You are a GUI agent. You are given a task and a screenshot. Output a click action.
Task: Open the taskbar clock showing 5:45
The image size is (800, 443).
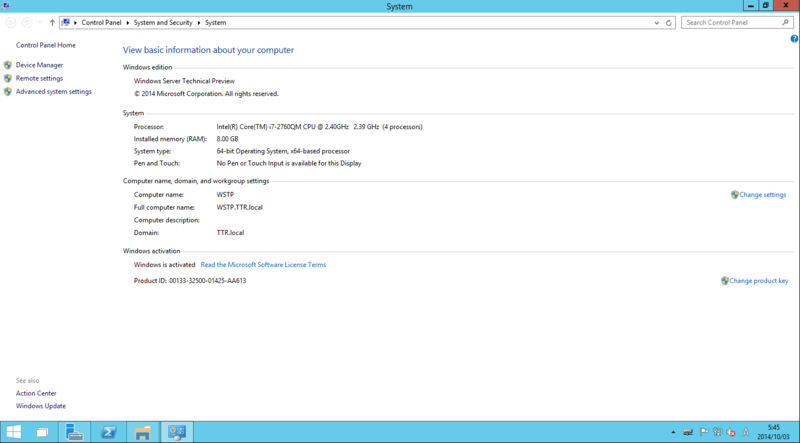(773, 432)
